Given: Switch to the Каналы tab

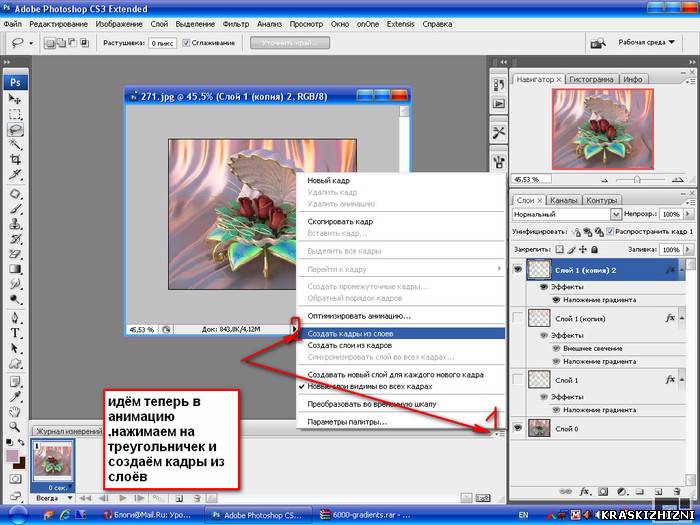Looking at the screenshot, I should [563, 200].
